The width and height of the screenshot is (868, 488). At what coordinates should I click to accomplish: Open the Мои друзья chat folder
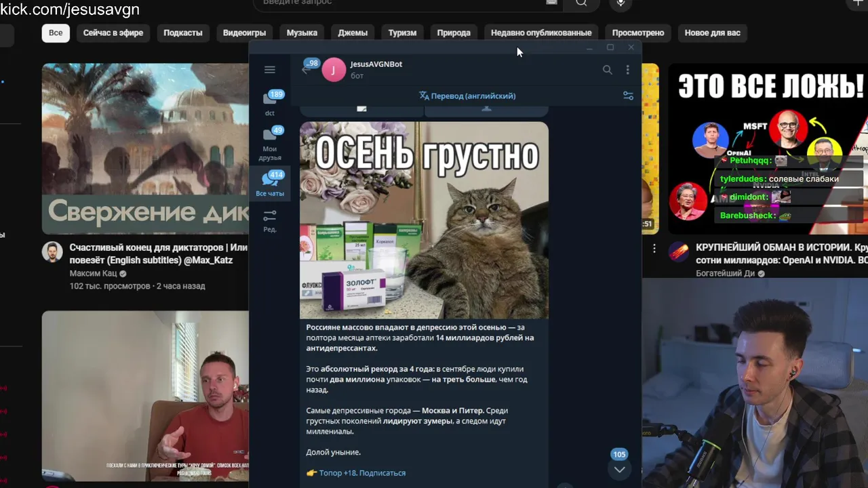click(270, 144)
